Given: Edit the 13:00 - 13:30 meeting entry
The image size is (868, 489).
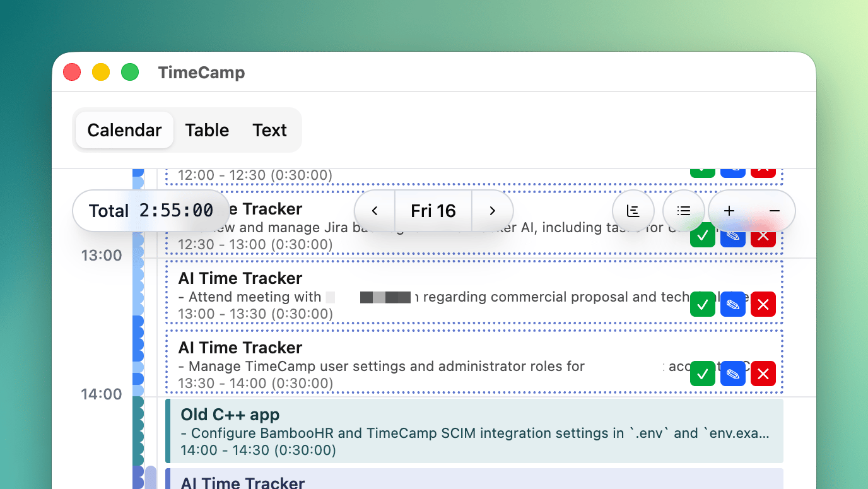Looking at the screenshot, I should click(x=733, y=305).
